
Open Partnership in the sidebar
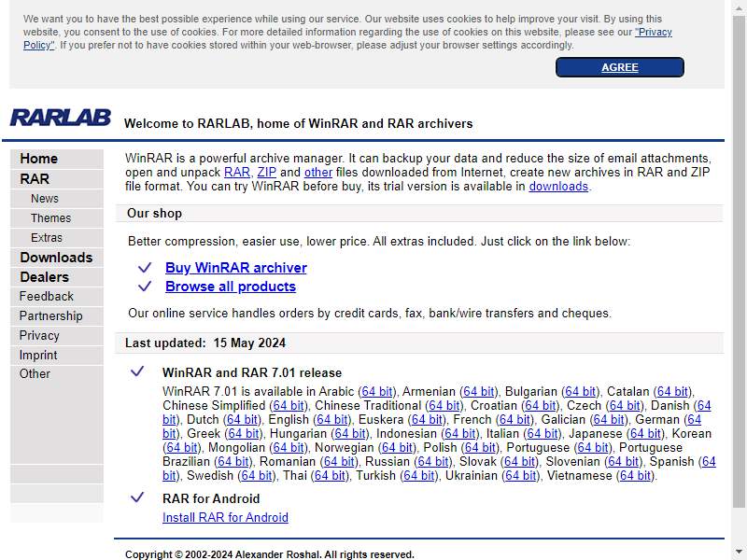click(x=51, y=315)
